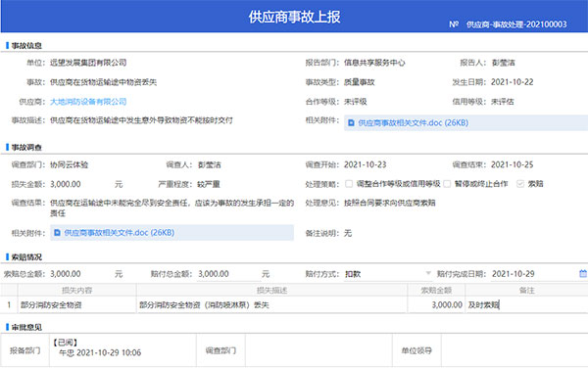Screen dimensions: 588x368
Task: Expand the 赔付方式 dropdown arrow
Action: point(428,273)
